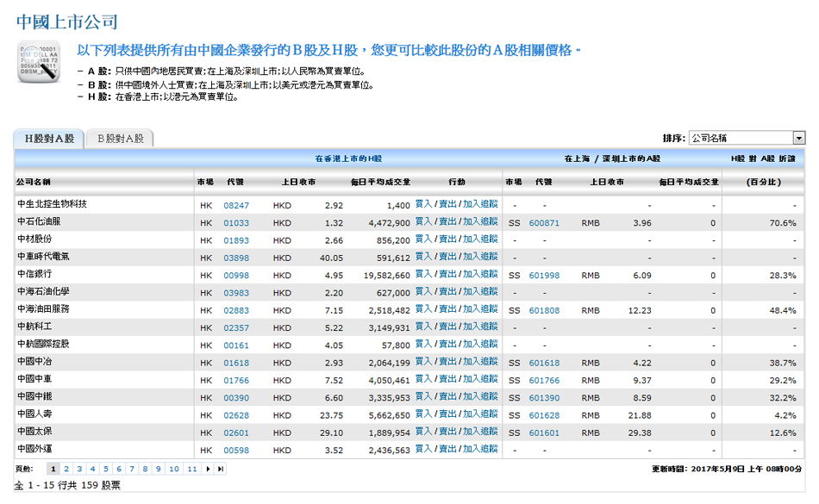The image size is (819, 504).
Task: Open stock code 03898 link
Action: (x=236, y=258)
